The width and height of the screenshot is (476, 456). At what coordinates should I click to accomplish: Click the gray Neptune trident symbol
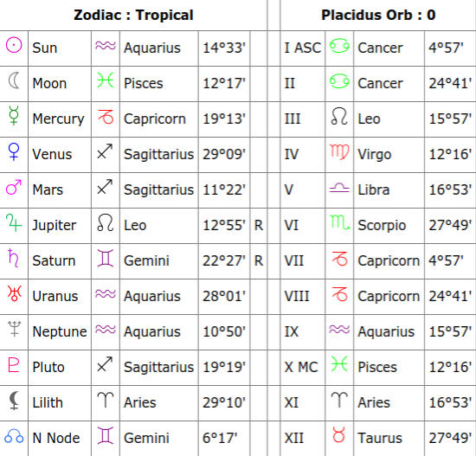point(14,329)
